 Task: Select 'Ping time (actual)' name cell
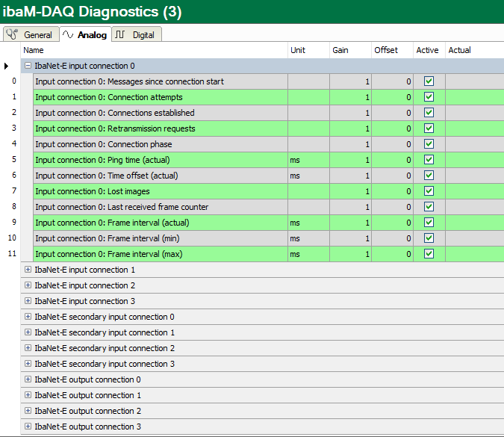(x=161, y=160)
